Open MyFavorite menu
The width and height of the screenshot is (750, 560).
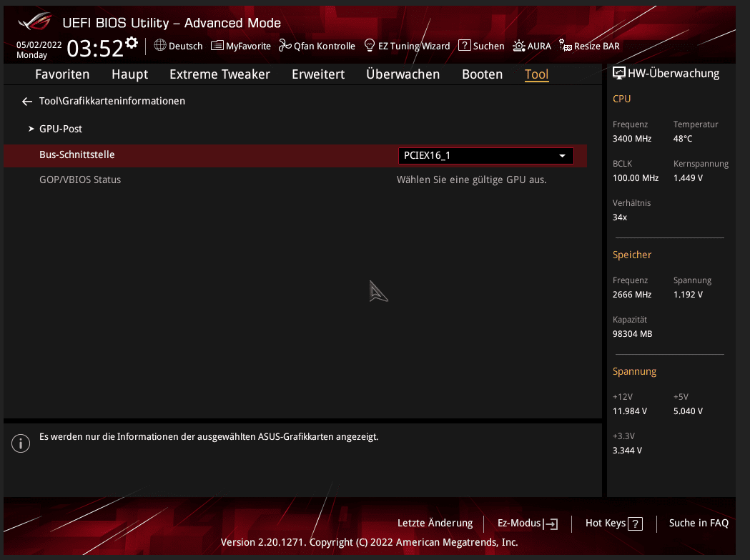(248, 46)
